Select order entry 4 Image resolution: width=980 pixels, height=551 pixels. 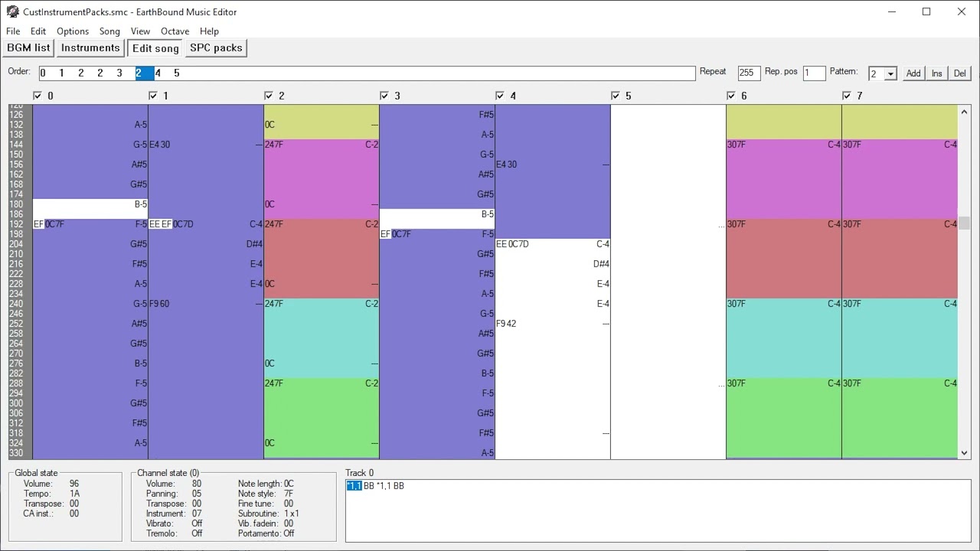pos(158,73)
